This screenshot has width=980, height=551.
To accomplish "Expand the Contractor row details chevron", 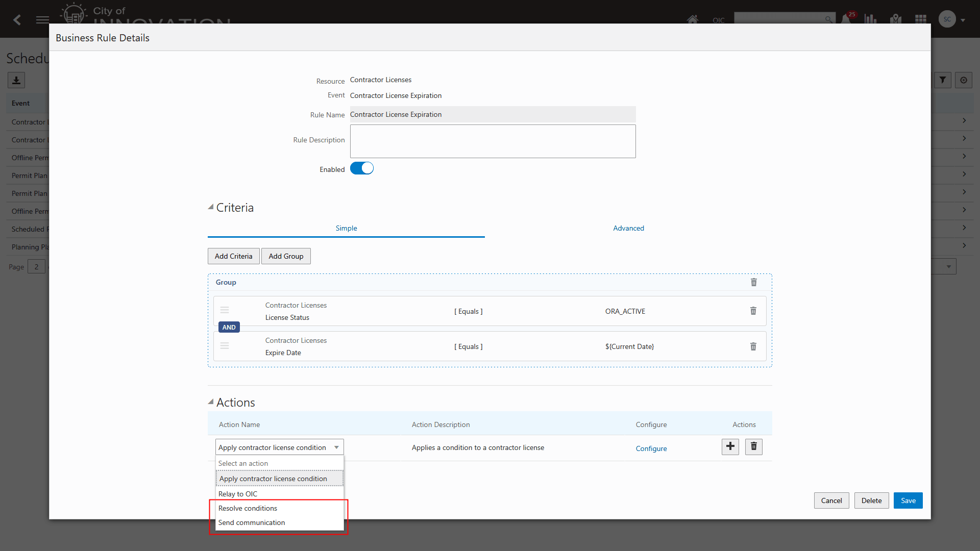I will point(964,120).
